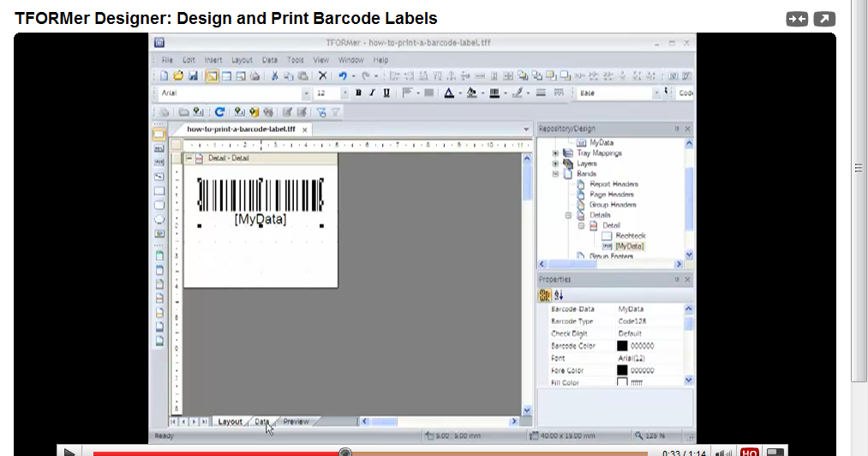Expand the Layers tree node
The width and height of the screenshot is (868, 456).
click(555, 164)
